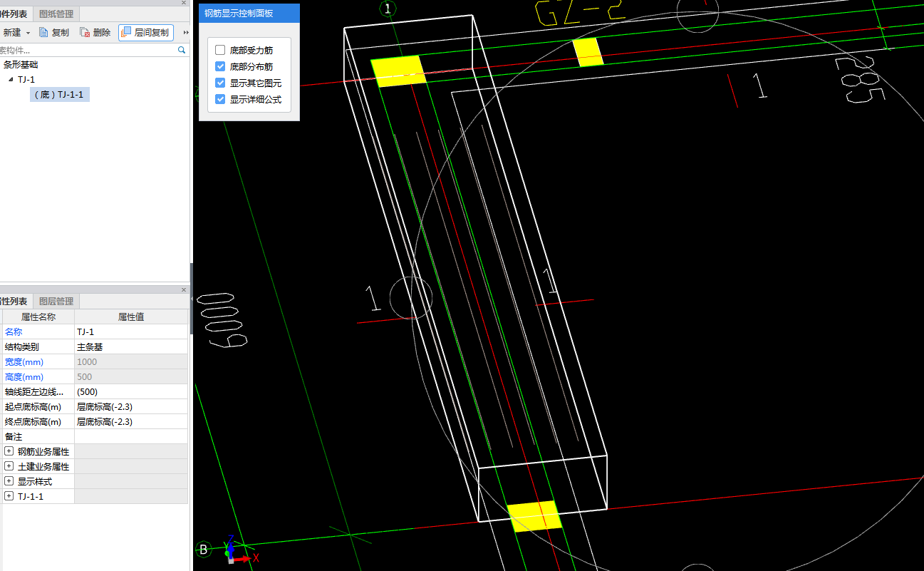The width and height of the screenshot is (924, 571).
Task: Close the component list panel
Action: tap(184, 3)
